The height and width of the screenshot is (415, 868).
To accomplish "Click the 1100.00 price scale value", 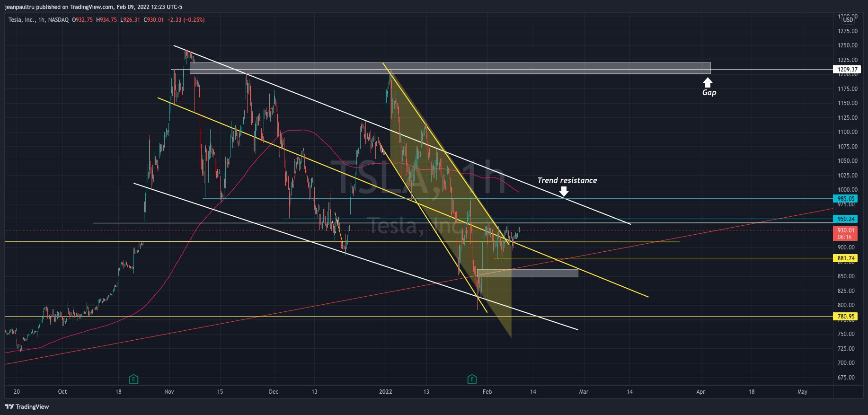I will (848, 132).
